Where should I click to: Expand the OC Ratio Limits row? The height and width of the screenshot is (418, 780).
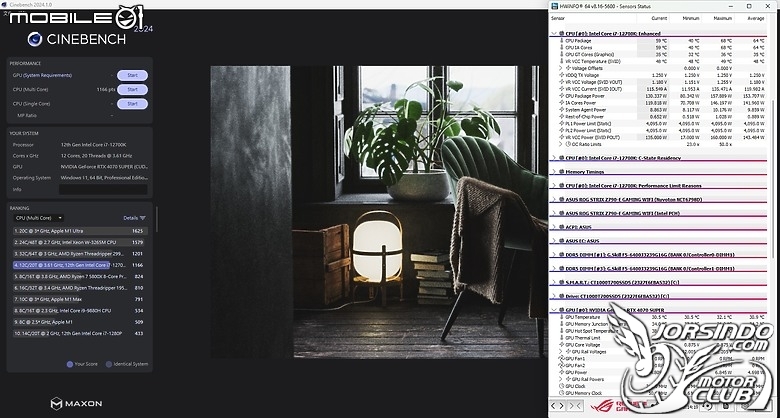point(561,144)
